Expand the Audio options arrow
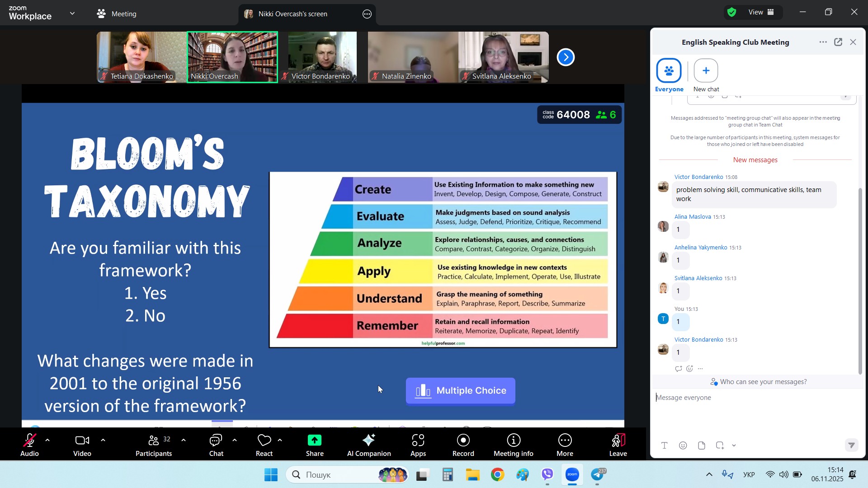This screenshot has width=868, height=488. tap(47, 440)
